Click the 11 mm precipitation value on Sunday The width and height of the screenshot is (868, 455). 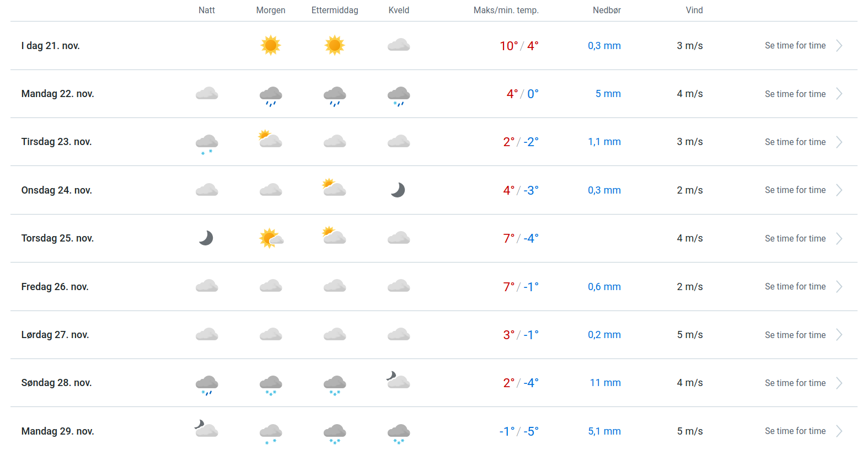tap(605, 383)
